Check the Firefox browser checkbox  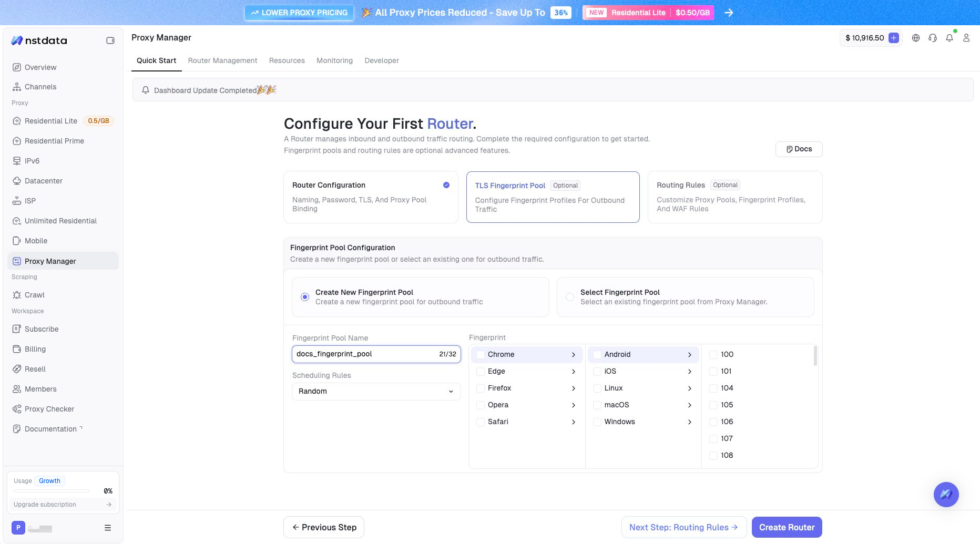coord(481,388)
